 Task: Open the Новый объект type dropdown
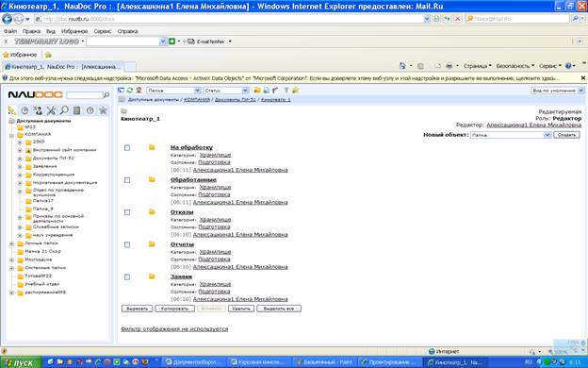511,135
